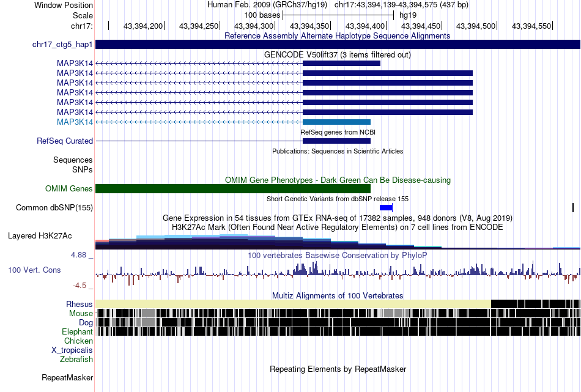
Task: Click the Window Position label
Action: (x=64, y=5)
